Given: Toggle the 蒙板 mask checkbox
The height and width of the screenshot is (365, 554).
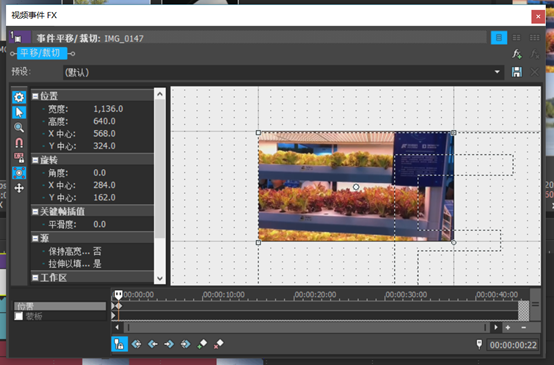Looking at the screenshot, I should [18, 316].
